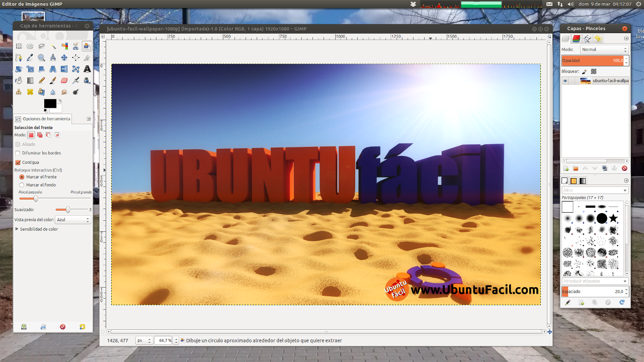Select the Blur/Sharpen droplet tool

[53, 92]
